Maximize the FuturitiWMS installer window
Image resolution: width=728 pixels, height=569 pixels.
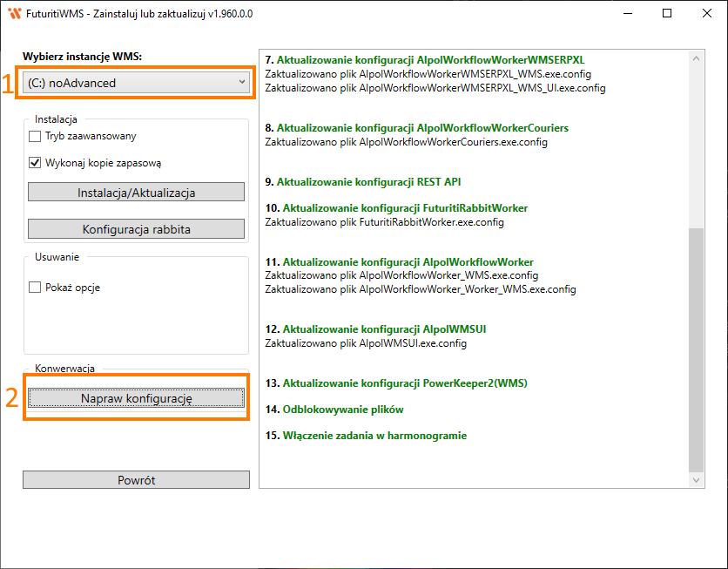(667, 13)
